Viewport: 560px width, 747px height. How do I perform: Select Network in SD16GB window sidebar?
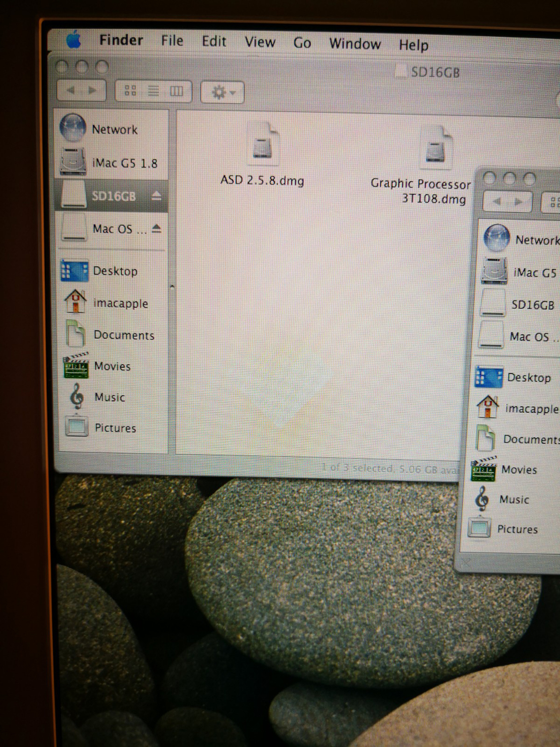point(111,129)
